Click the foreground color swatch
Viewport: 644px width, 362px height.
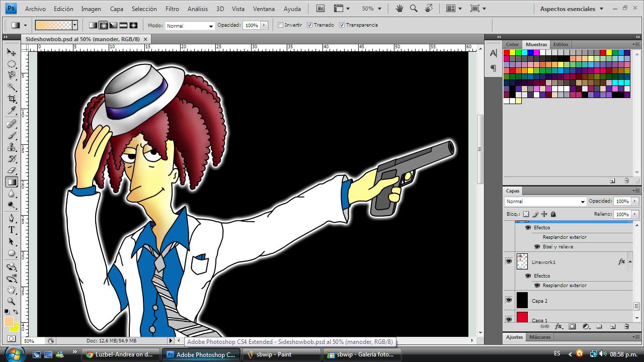pyautogui.click(x=9, y=322)
